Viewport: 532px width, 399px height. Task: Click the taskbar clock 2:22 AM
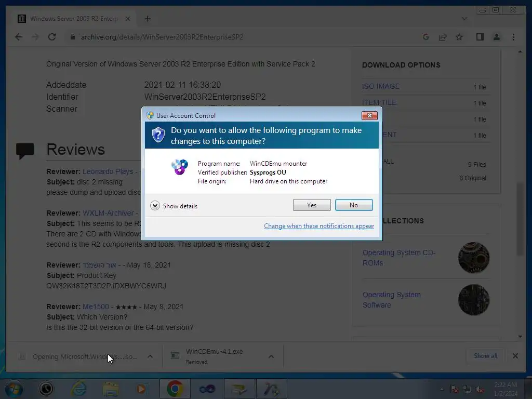(506, 389)
